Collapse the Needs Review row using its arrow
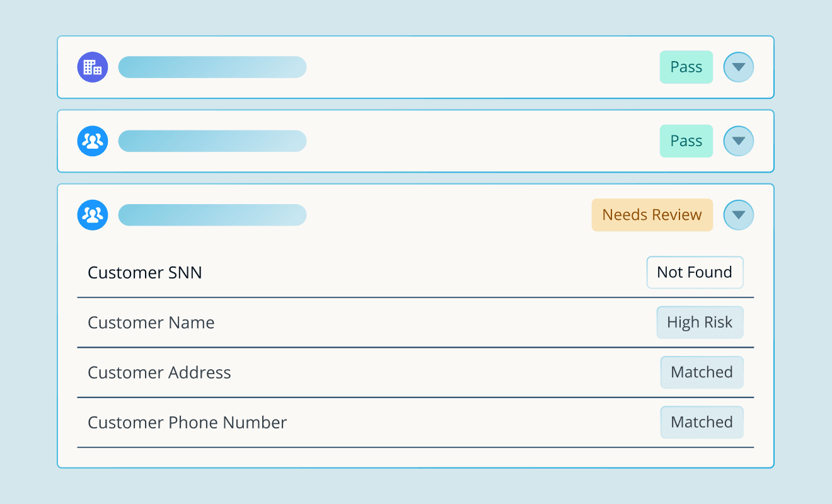The image size is (832, 504). (738, 215)
